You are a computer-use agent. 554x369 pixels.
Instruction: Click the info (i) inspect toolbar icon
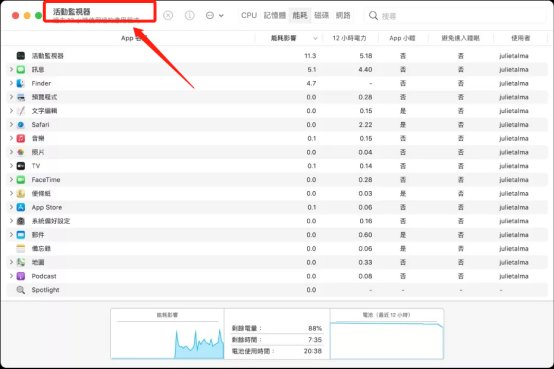[190, 16]
